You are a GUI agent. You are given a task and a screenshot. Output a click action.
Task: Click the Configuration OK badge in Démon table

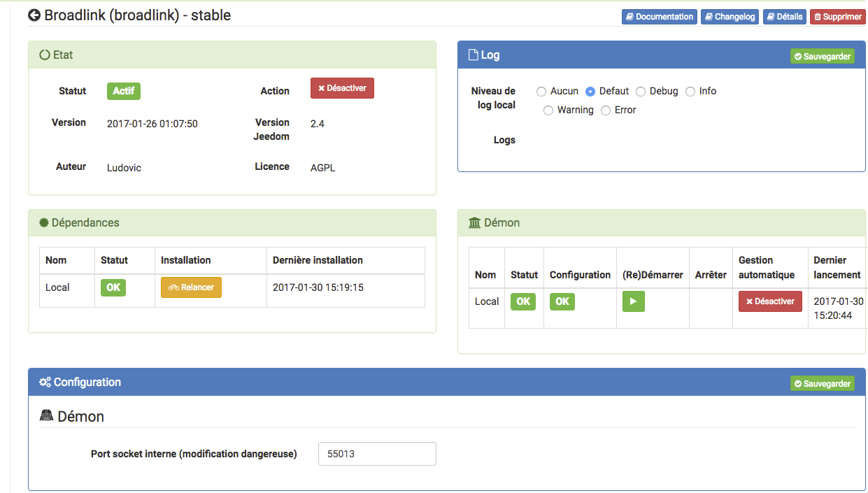pos(562,301)
